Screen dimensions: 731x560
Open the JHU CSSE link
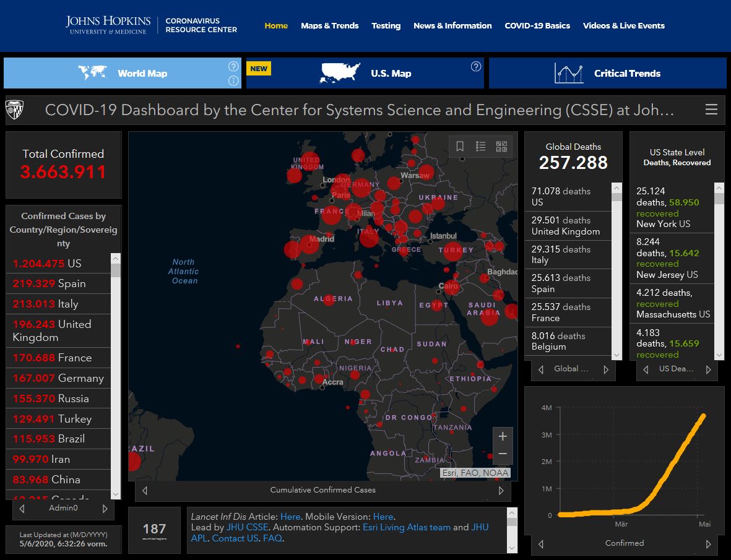click(x=247, y=527)
